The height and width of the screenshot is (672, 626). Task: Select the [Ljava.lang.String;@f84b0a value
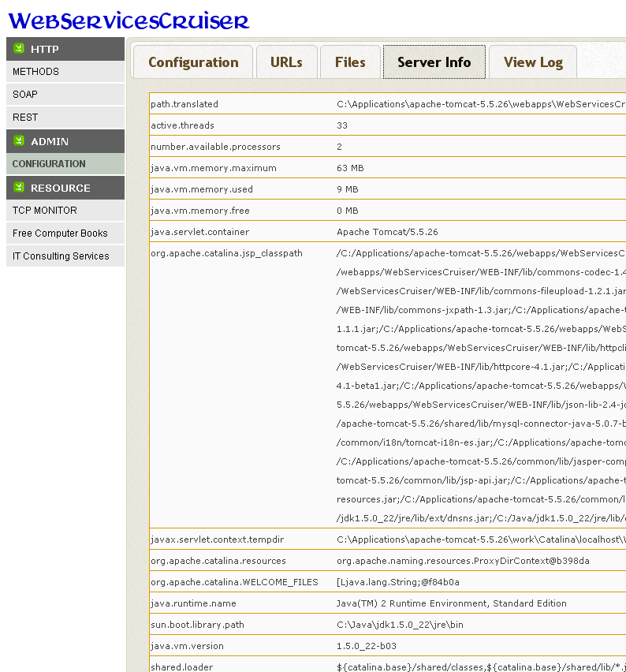pyautogui.click(x=397, y=582)
